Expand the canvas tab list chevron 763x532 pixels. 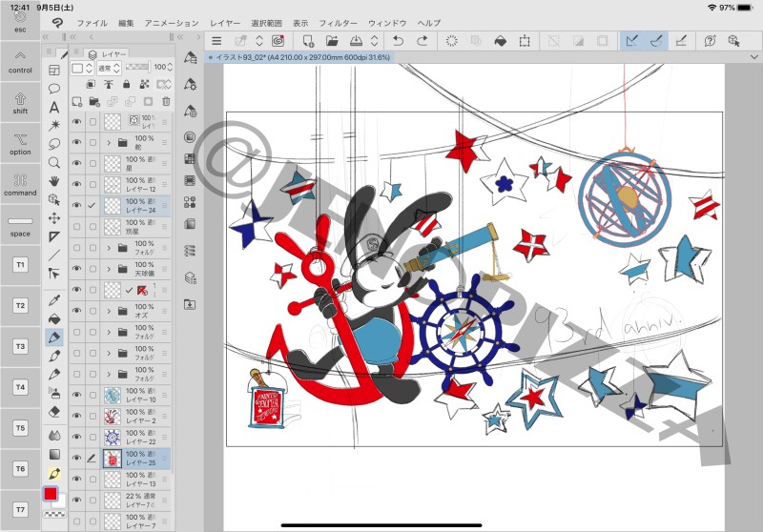pos(754,57)
